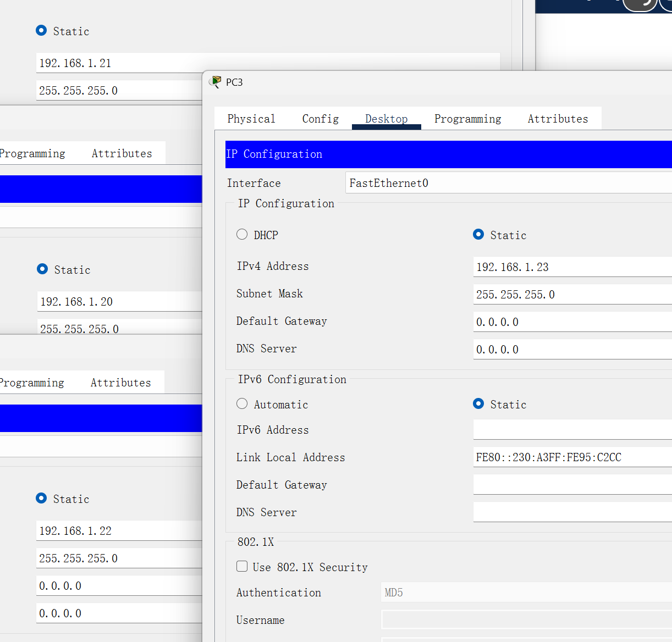Select the IPv6 Static radio button in PC3
The height and width of the screenshot is (642, 672).
coord(478,404)
